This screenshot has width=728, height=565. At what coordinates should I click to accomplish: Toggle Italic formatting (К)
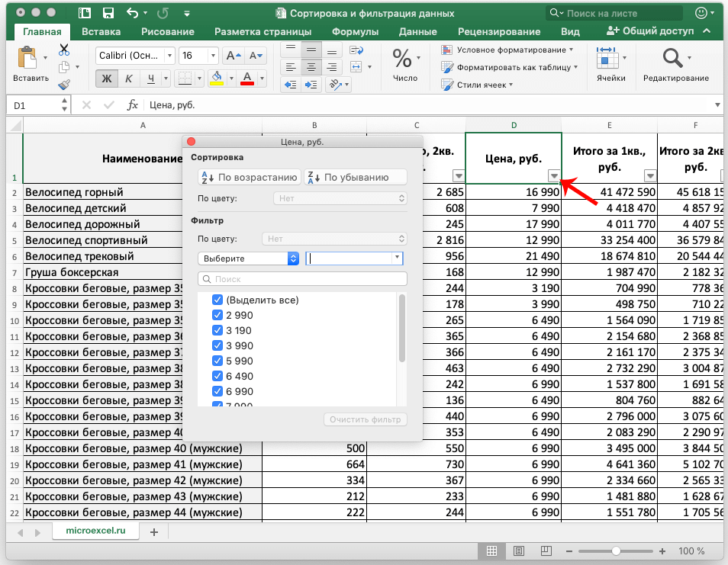pos(129,79)
